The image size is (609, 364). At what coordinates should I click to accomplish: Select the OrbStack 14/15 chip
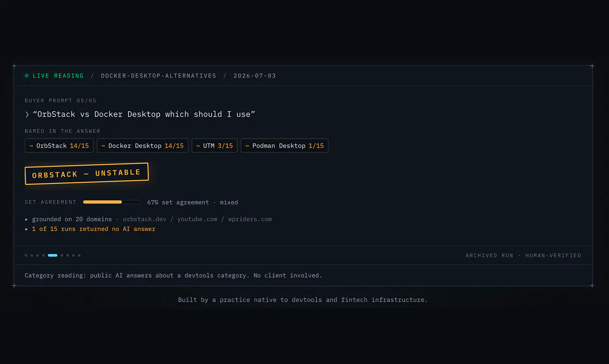tap(59, 146)
